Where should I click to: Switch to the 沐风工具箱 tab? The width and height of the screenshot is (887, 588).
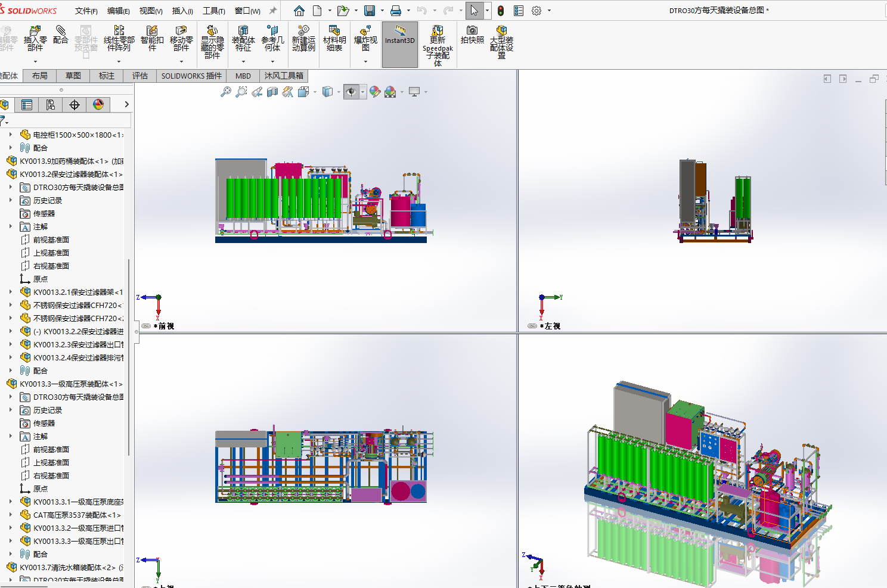pos(284,76)
